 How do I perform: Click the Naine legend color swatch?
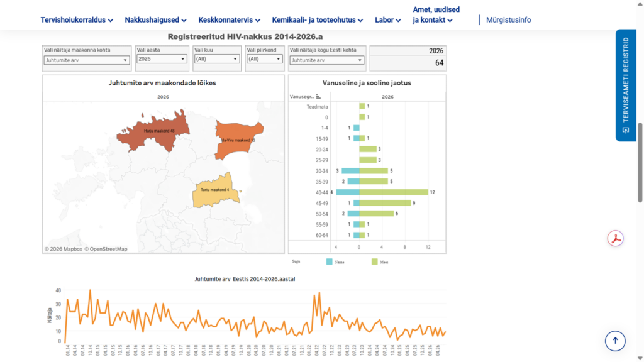[329, 261]
